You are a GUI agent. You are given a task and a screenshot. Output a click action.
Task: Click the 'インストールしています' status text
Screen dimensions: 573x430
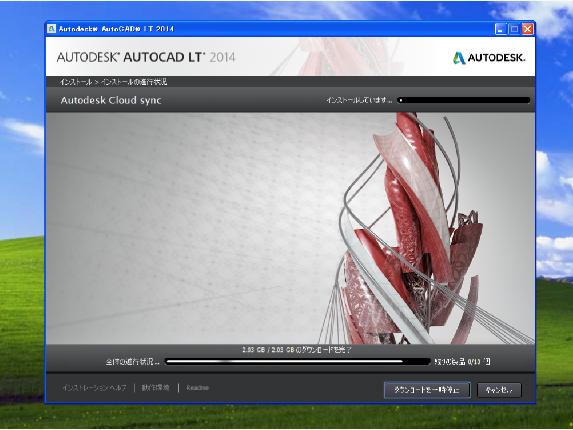point(359,100)
